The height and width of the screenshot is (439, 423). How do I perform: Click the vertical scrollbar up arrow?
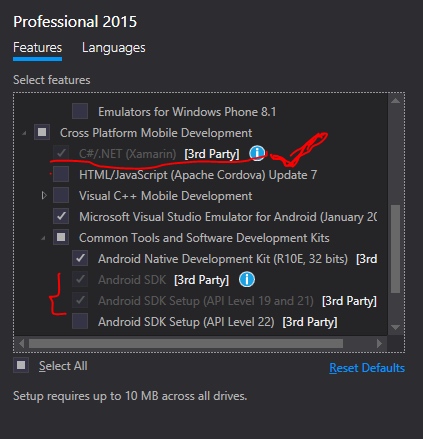[x=395, y=101]
